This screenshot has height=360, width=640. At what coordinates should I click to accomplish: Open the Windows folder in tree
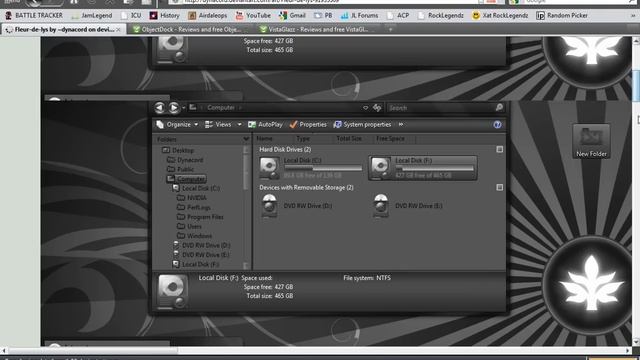pyautogui.click(x=194, y=236)
